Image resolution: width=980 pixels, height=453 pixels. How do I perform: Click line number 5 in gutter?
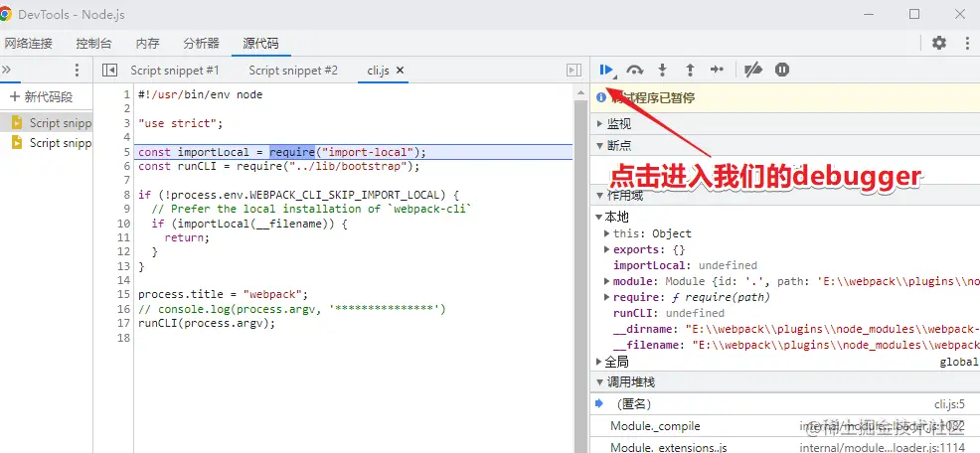[127, 152]
